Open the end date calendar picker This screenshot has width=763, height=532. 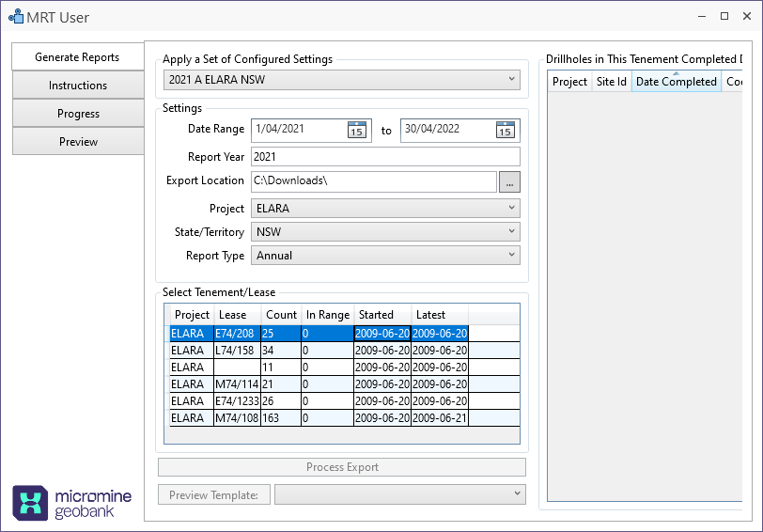pos(506,130)
